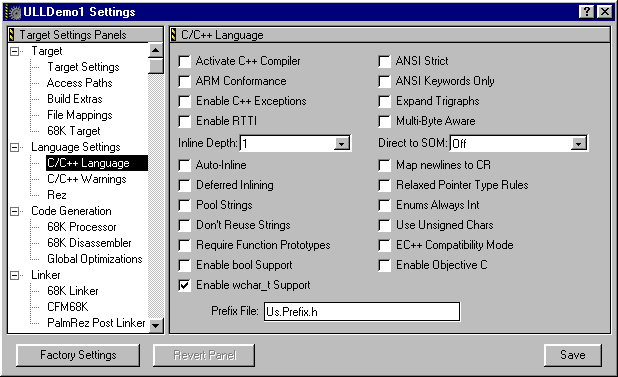Uncheck Enable wchar_t Support
618x377 pixels.
click(x=184, y=285)
